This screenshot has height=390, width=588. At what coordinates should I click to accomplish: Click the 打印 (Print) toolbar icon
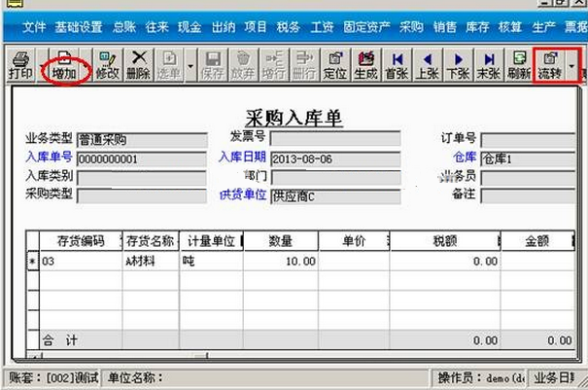tap(19, 65)
